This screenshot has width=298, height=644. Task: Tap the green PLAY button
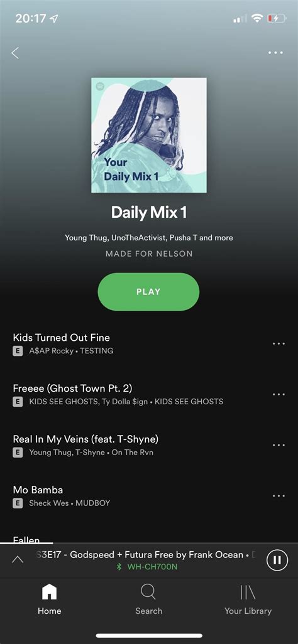(x=148, y=292)
